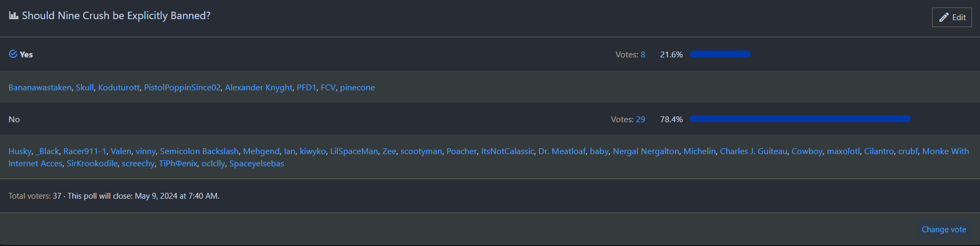980x246 pixels.
Task: Click the Edit poll button
Action: point(952,18)
